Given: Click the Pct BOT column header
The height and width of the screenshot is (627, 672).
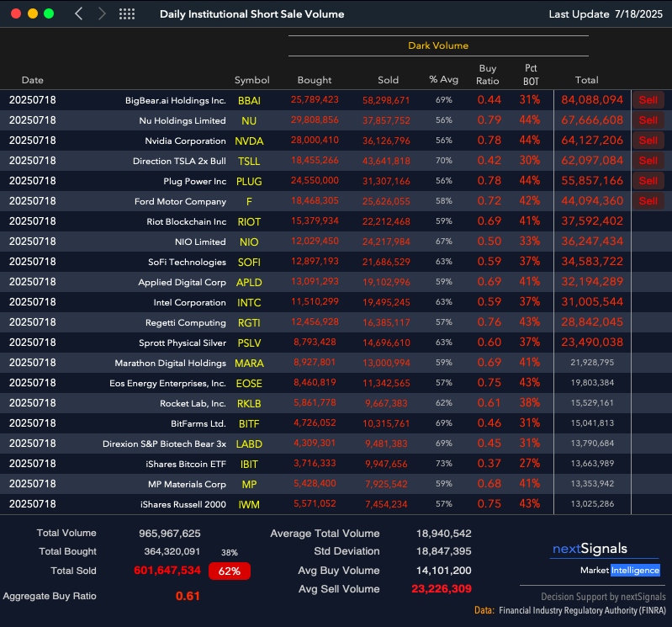Looking at the screenshot, I should point(531,75).
